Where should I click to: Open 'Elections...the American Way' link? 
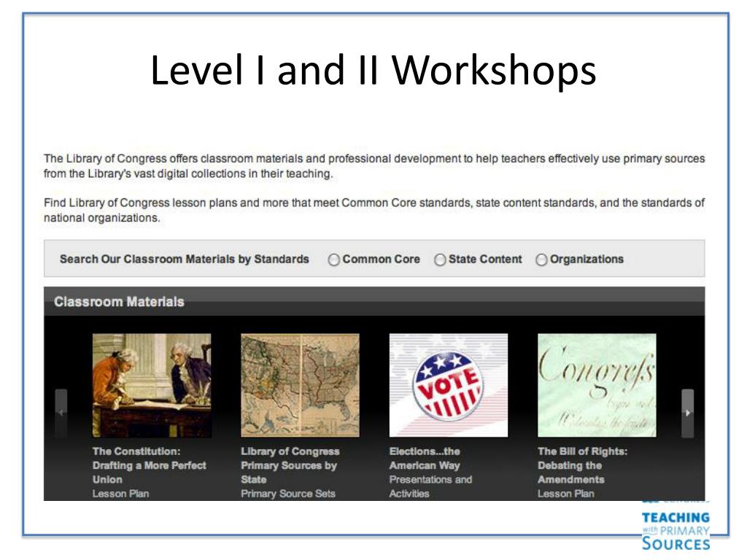click(425, 458)
